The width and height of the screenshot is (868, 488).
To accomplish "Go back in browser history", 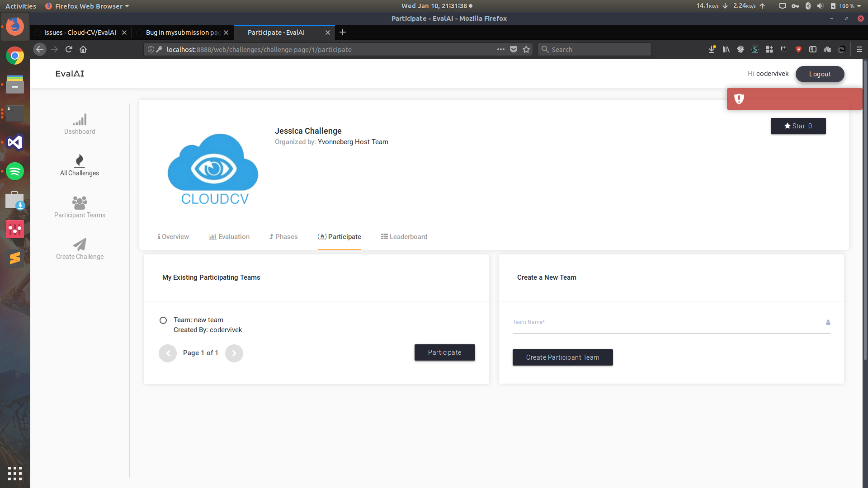I will point(40,49).
